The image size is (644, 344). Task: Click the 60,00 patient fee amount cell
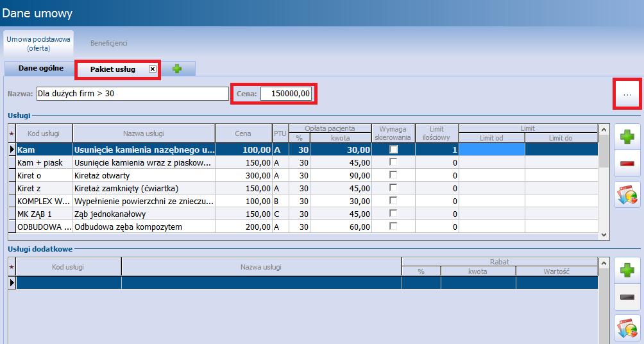tap(341, 227)
